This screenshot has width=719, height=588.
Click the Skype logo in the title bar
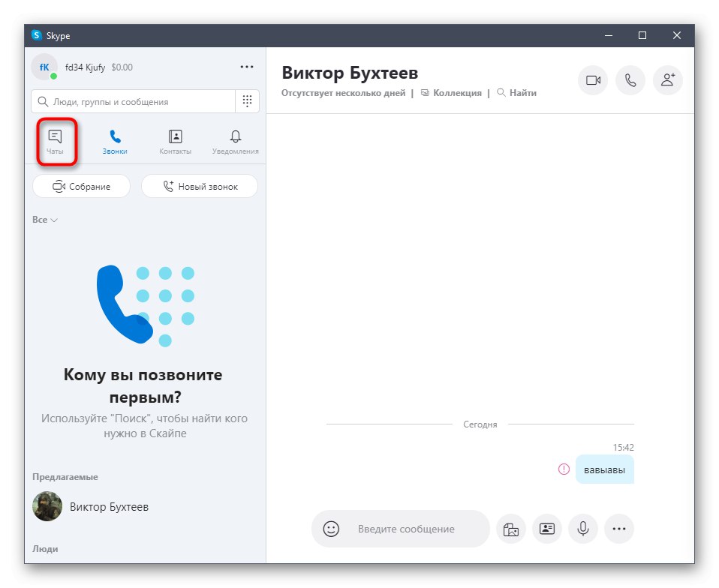(37, 35)
